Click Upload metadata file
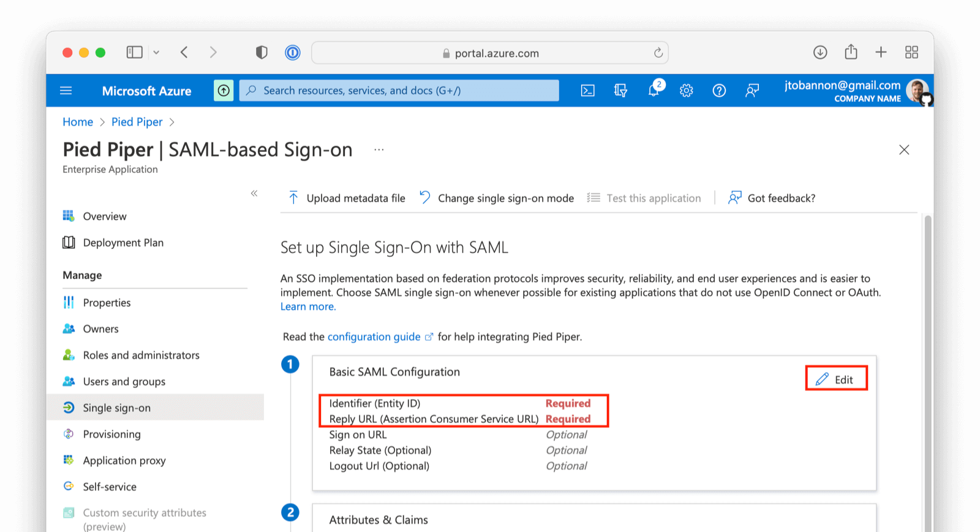This screenshot has width=980, height=532. (346, 198)
